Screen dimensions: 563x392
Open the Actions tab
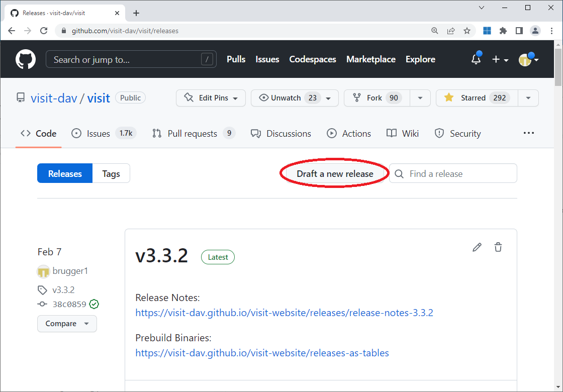click(349, 134)
